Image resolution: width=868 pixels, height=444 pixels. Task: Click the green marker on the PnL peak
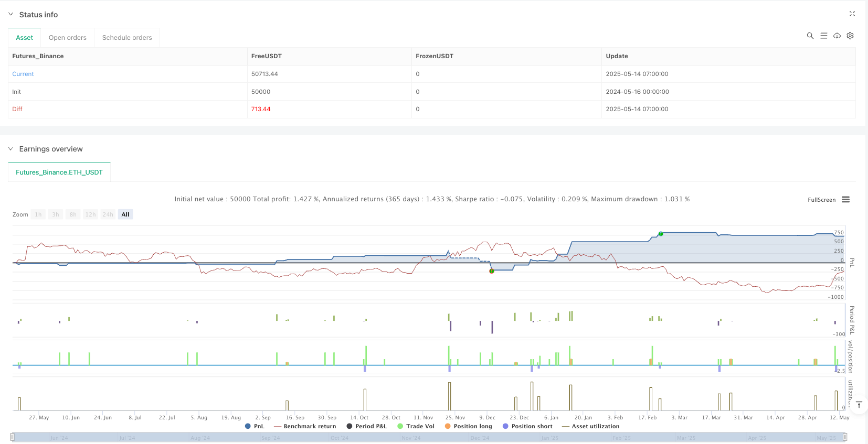tap(661, 234)
